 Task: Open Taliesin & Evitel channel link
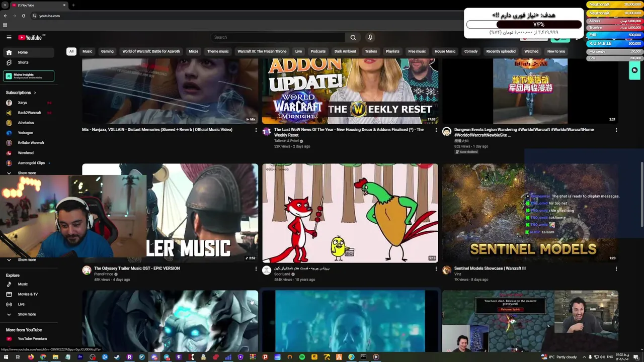coord(286,141)
